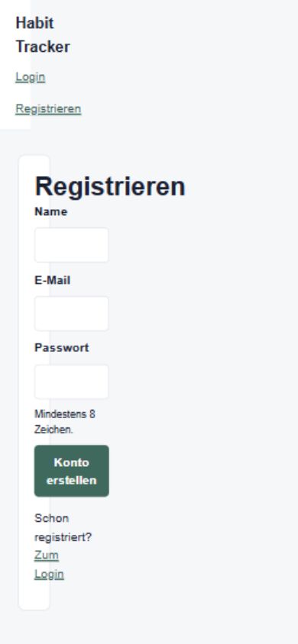Go to the Login navigation link
Image resolution: width=298 pixels, height=644 pixels.
click(30, 77)
